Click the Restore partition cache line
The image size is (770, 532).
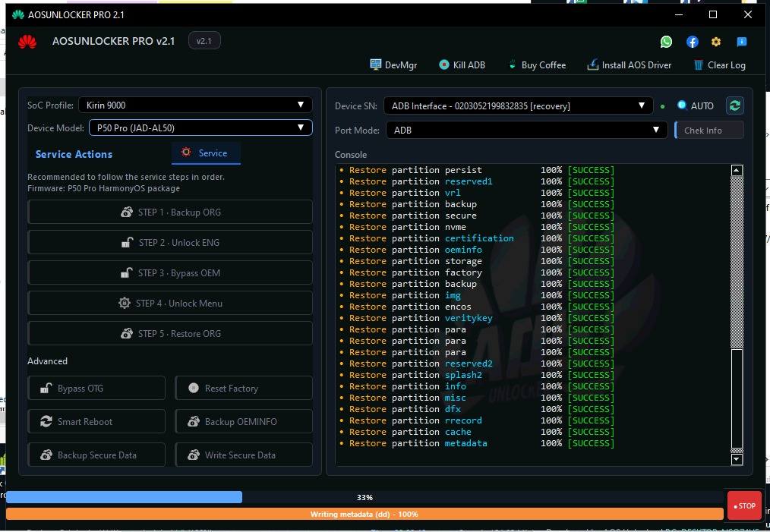coord(476,431)
